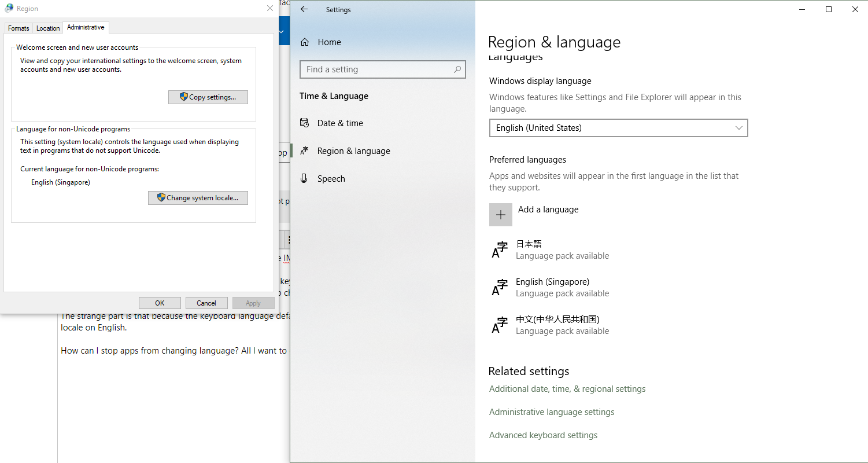Click the Preferred languages heading
This screenshot has width=868, height=463.
[x=527, y=160]
